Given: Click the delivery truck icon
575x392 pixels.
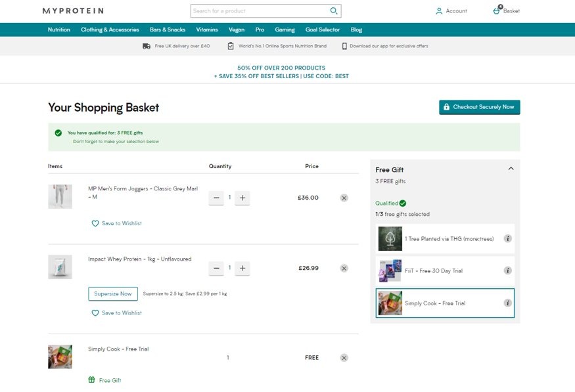Looking at the screenshot, I should click(x=147, y=46).
